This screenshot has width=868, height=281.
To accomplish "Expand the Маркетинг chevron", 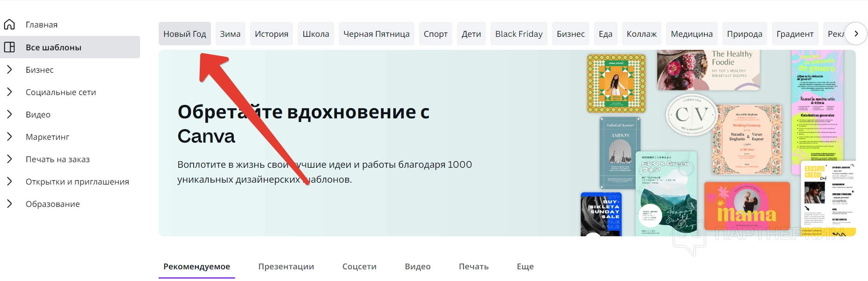I will click(x=9, y=137).
